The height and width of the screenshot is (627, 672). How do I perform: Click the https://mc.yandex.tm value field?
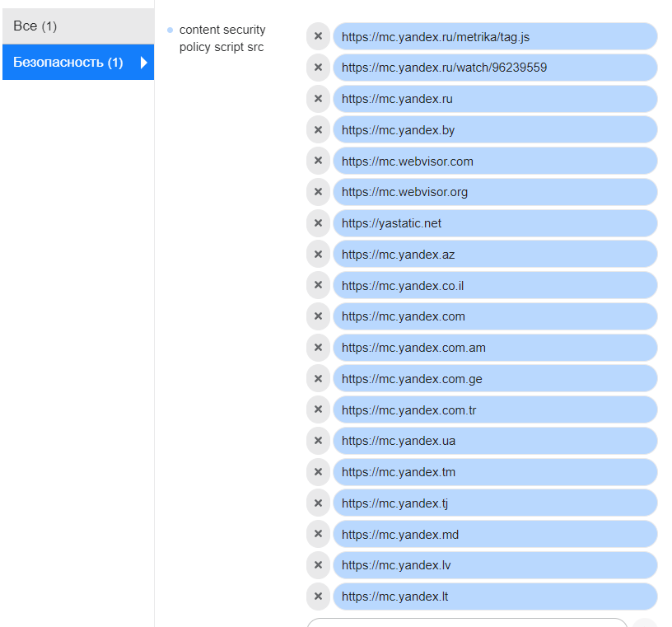495,472
